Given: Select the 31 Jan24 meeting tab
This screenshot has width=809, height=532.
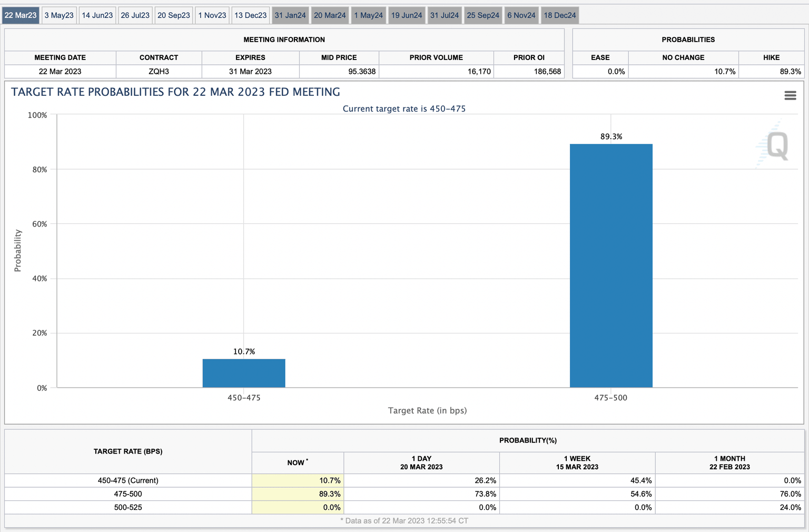Looking at the screenshot, I should pyautogui.click(x=290, y=15).
